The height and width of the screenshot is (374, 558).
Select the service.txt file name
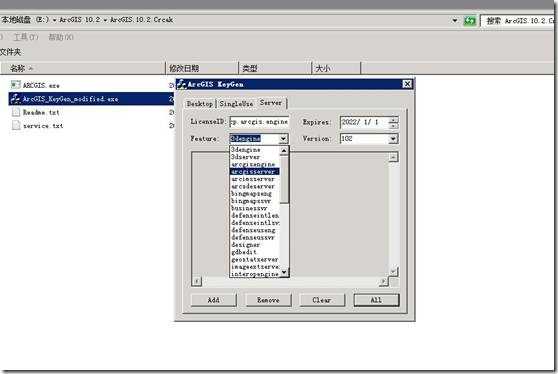click(43, 126)
